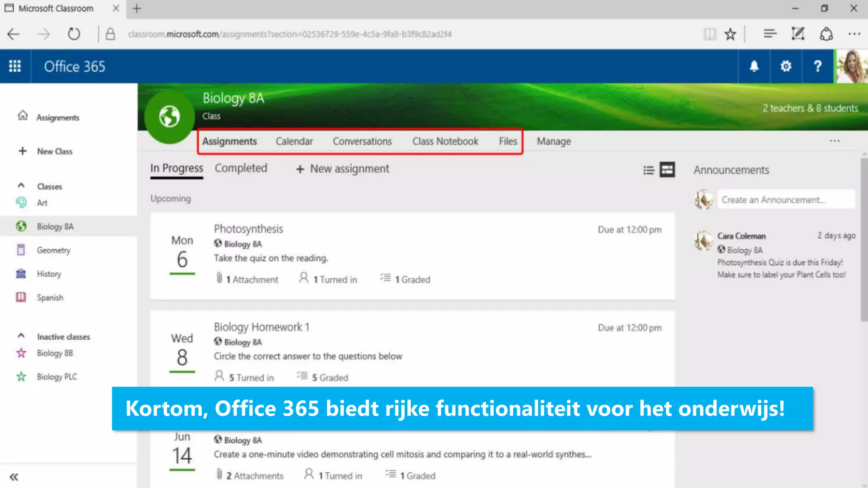
Task: Click the page vertical scrollbar
Action: coord(864,239)
